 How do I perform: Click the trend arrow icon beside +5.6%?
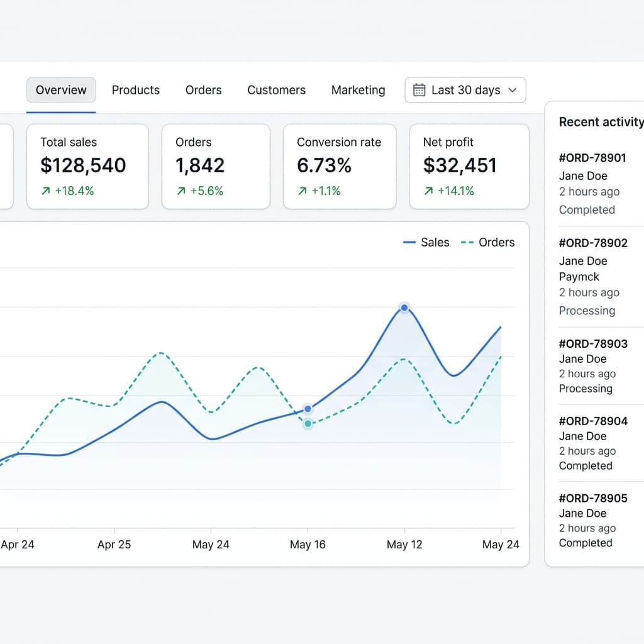[x=181, y=191]
